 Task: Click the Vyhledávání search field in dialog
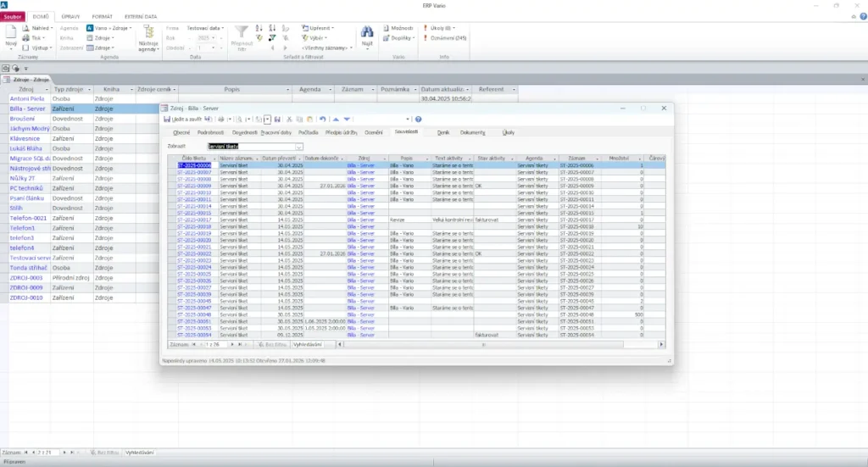coord(309,345)
